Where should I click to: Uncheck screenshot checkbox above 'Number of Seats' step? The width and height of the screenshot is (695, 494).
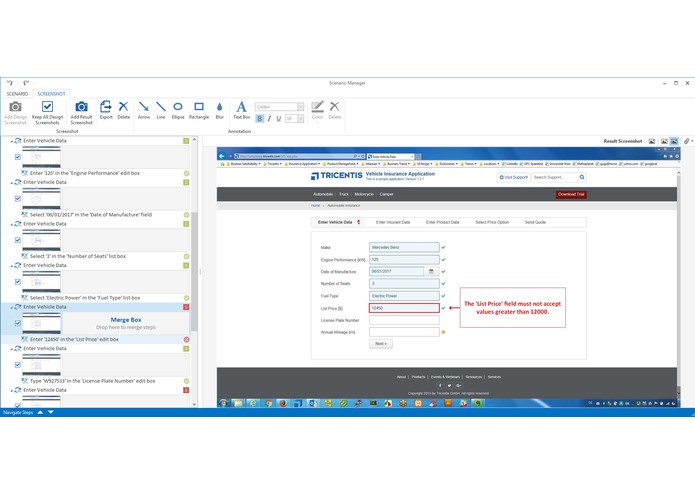click(x=18, y=240)
